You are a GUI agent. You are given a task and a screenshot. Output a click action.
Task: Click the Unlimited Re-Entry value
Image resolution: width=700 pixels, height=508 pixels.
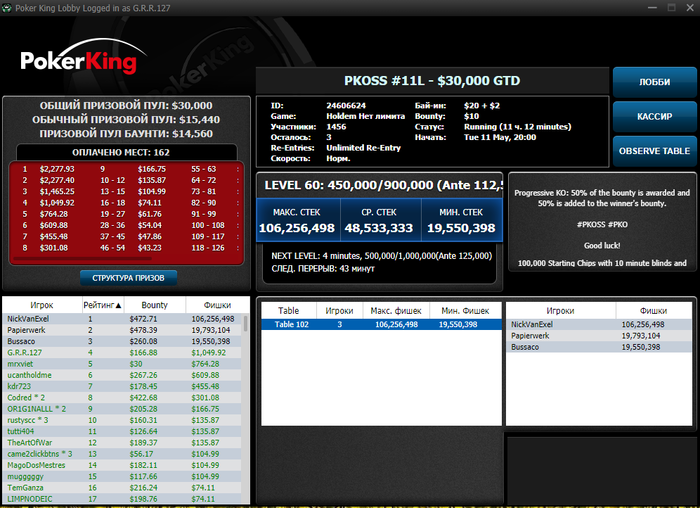click(x=363, y=148)
